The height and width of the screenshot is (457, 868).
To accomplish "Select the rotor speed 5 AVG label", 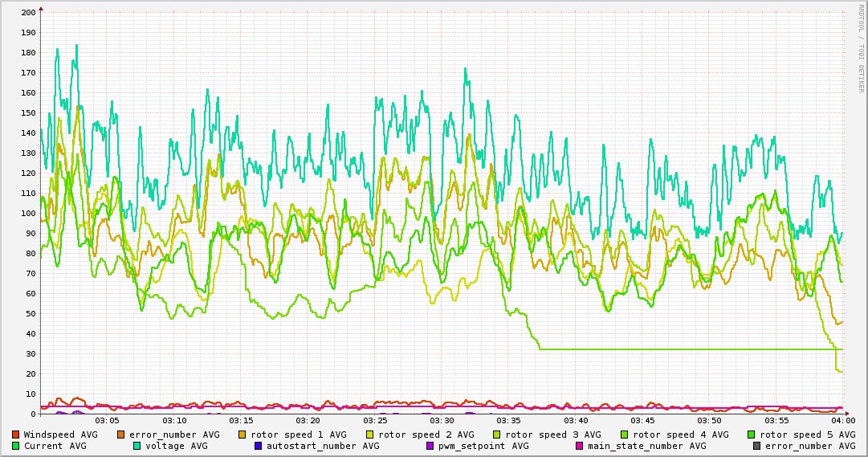I will [x=808, y=435].
